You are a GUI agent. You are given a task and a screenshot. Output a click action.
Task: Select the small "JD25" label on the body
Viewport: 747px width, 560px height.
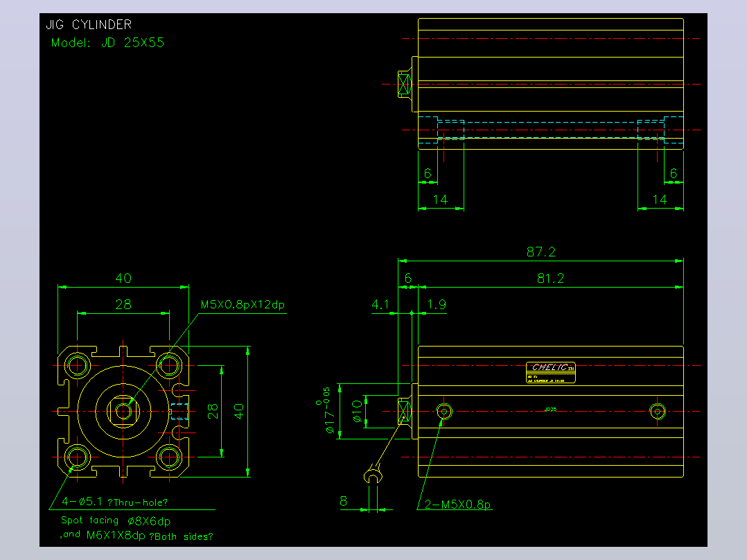[550, 409]
